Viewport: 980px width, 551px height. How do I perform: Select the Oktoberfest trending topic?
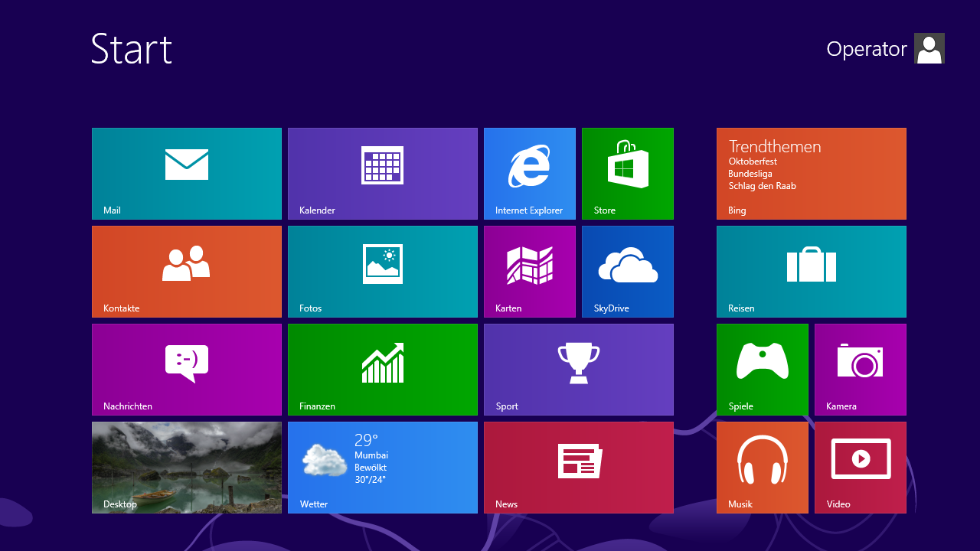coord(753,161)
